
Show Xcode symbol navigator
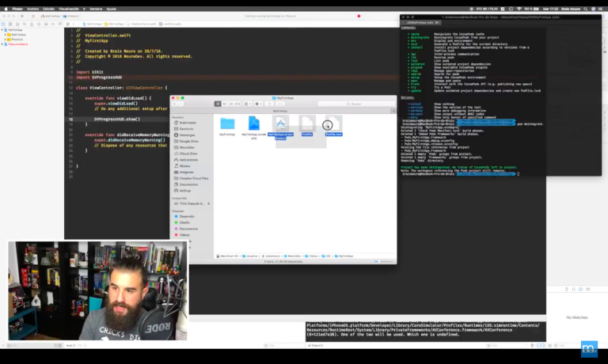(x=17, y=24)
